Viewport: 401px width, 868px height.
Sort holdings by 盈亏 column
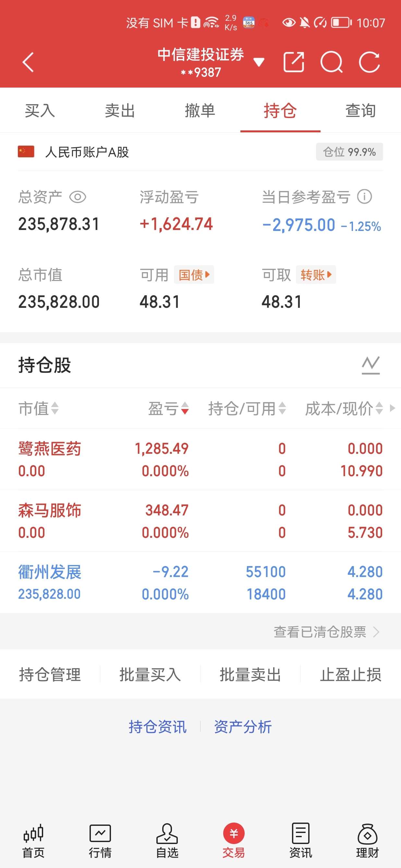(x=168, y=408)
